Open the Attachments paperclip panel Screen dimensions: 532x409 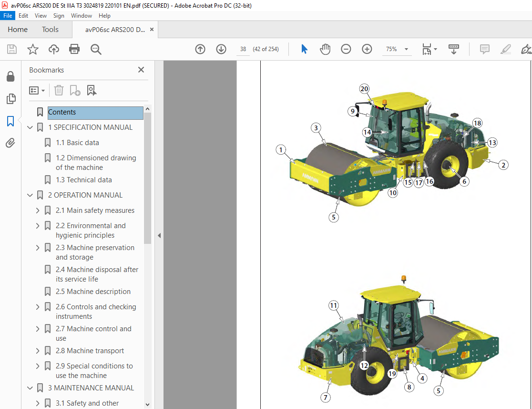[10, 143]
